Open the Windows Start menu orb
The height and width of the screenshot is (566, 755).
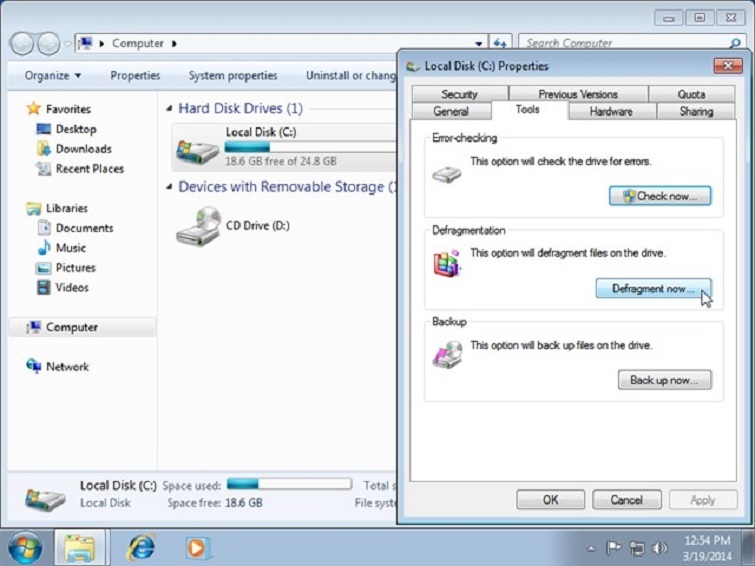click(x=24, y=547)
